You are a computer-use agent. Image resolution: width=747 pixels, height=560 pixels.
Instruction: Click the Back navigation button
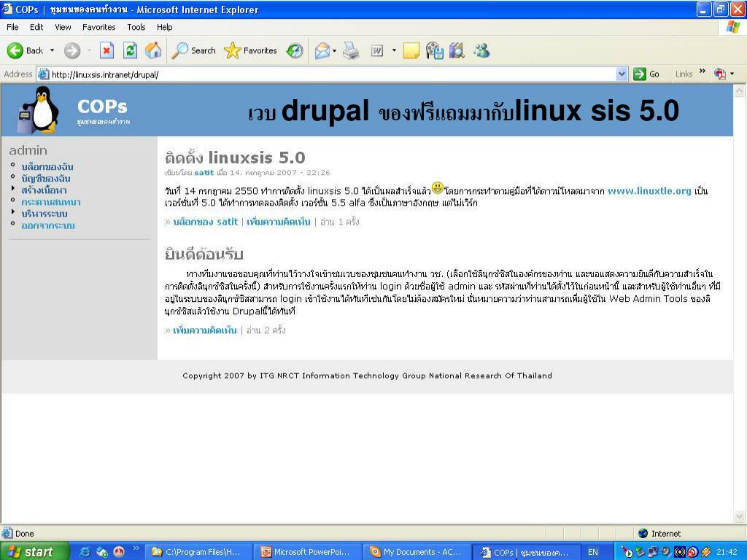coord(25,50)
